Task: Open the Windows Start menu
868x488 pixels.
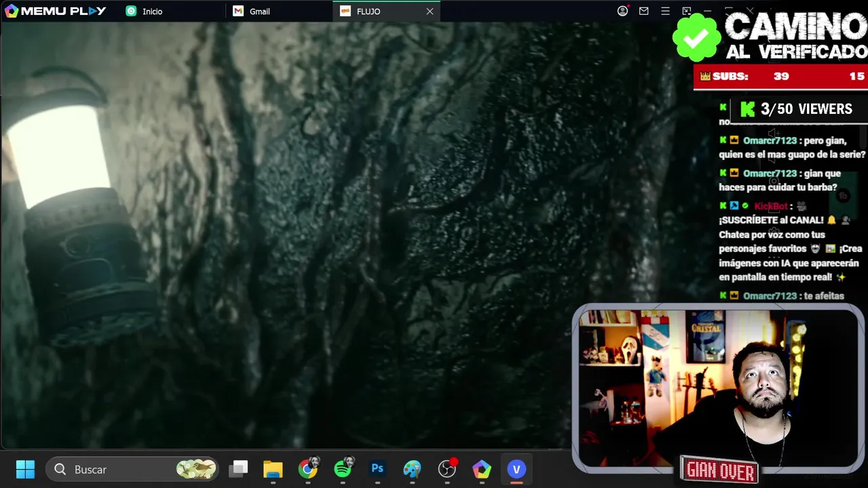Action: tap(25, 469)
